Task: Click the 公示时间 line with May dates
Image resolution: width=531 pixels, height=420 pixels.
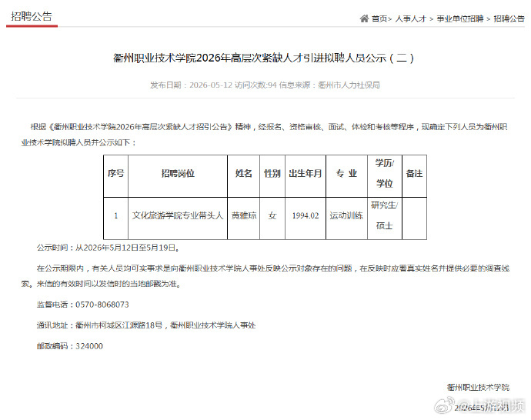Action: [108, 248]
